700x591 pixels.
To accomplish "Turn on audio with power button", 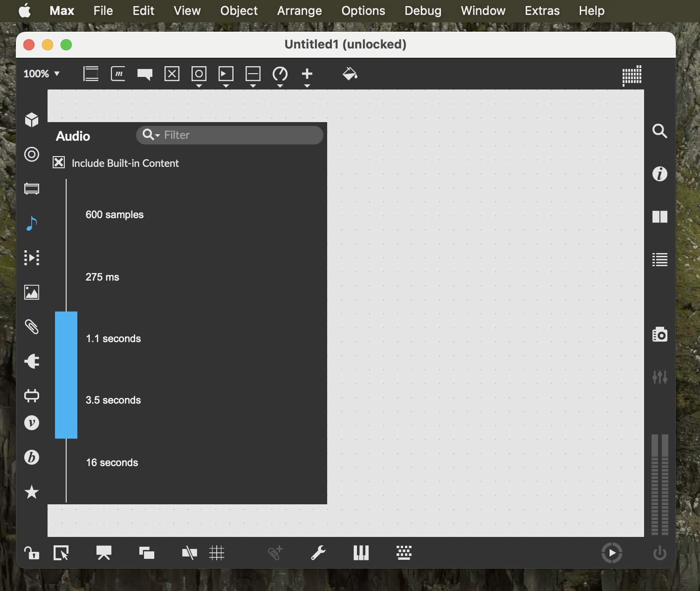I will click(x=659, y=553).
